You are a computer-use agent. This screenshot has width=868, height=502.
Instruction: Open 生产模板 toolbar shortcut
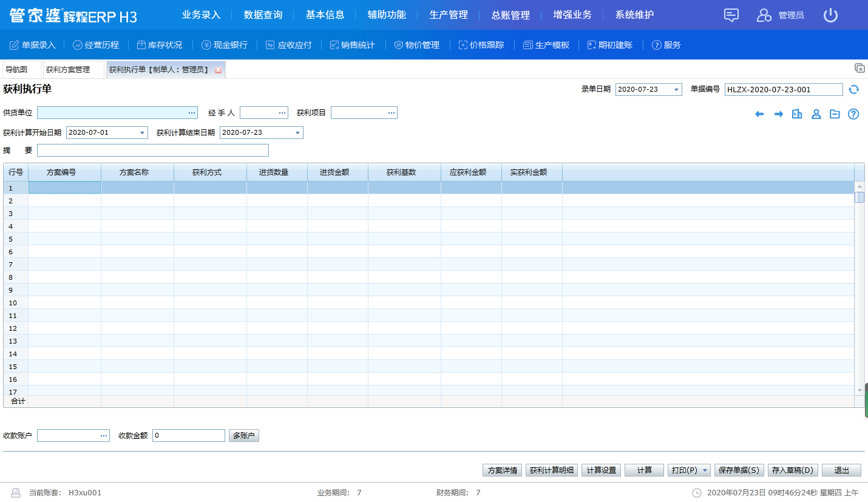[x=546, y=45]
